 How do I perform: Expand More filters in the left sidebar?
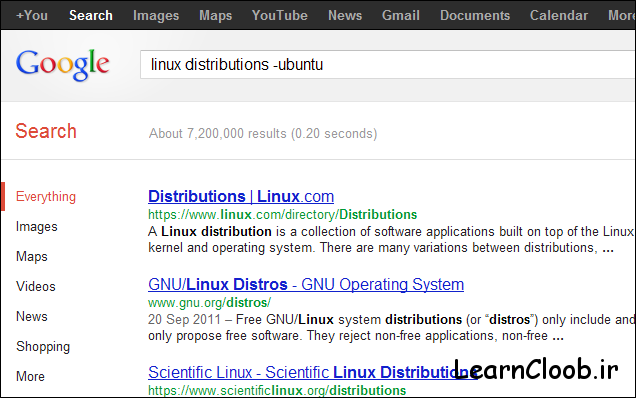tap(30, 376)
